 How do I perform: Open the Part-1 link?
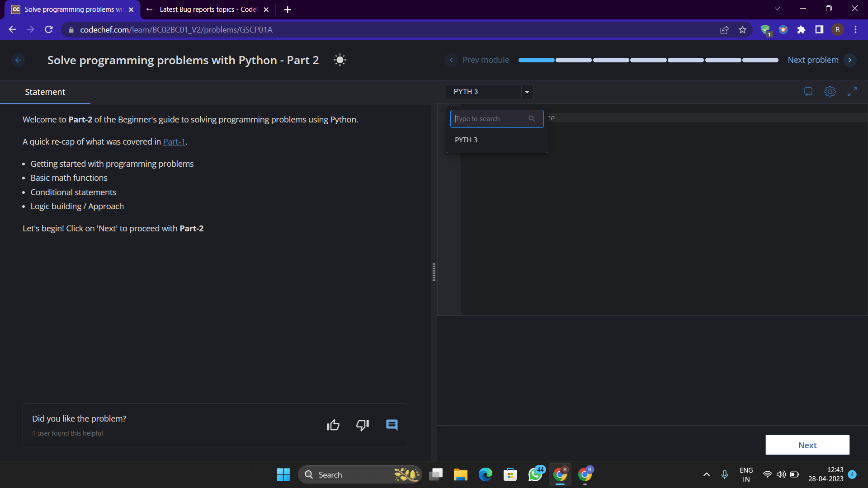coord(174,142)
